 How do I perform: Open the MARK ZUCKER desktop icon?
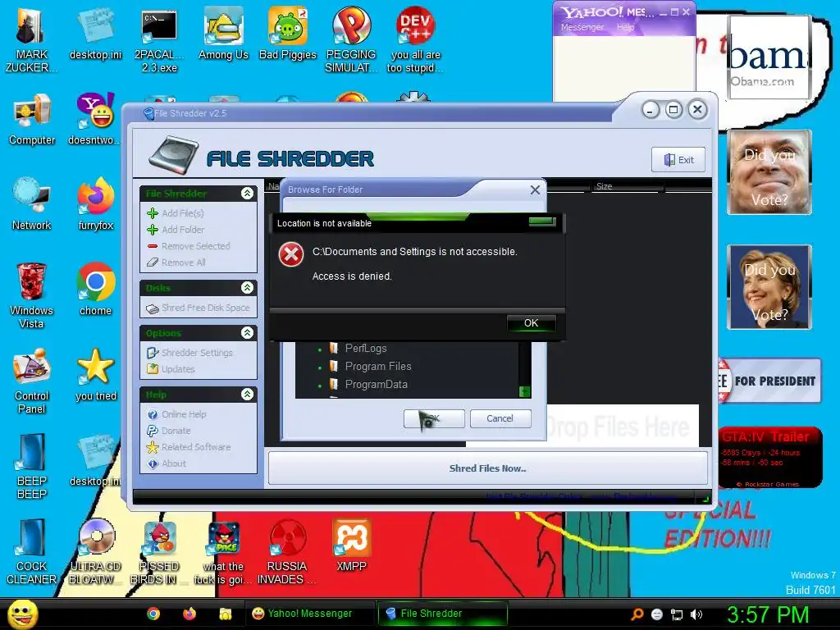click(x=31, y=40)
